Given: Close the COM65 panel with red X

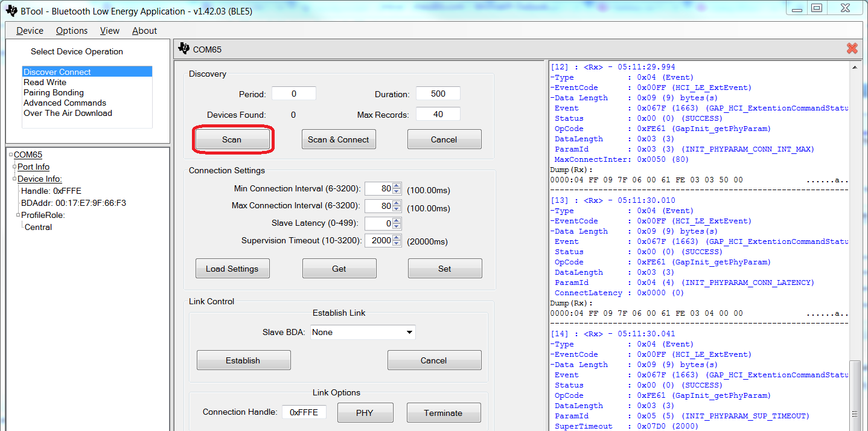Looking at the screenshot, I should (x=852, y=49).
